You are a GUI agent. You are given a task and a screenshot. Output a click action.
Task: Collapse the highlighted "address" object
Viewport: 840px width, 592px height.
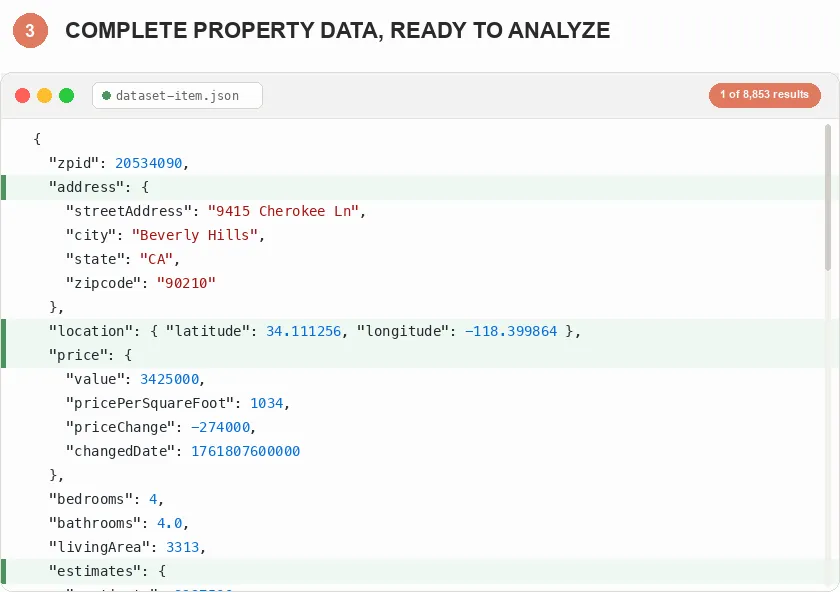click(x=91, y=187)
